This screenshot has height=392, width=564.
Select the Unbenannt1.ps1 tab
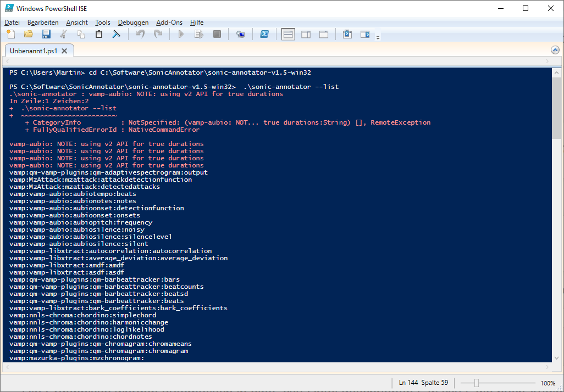point(33,49)
